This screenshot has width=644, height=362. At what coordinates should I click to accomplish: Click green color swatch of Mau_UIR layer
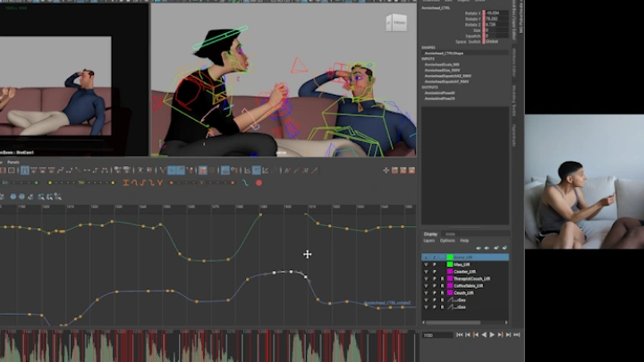pyautogui.click(x=450, y=265)
